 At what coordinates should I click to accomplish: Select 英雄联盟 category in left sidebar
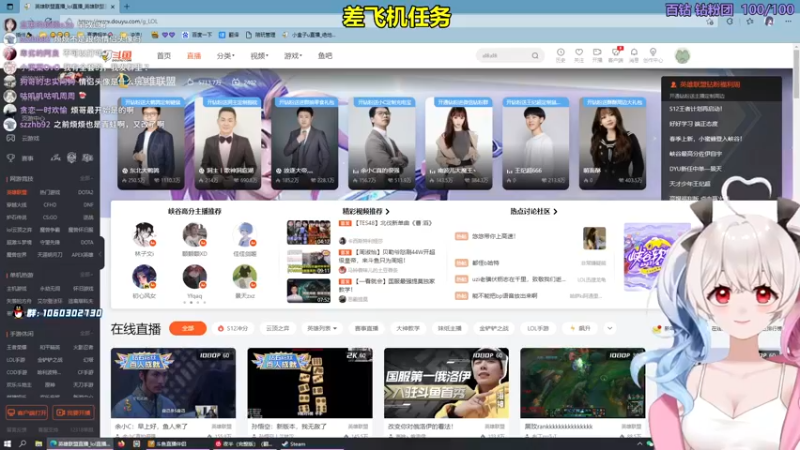[17, 192]
